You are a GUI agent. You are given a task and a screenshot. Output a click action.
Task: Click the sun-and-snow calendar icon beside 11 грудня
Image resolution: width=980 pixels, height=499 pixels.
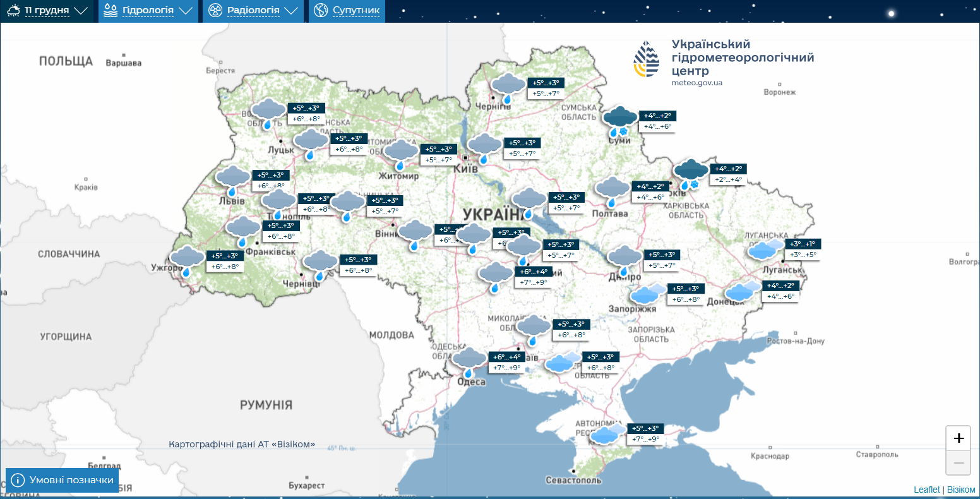point(12,11)
